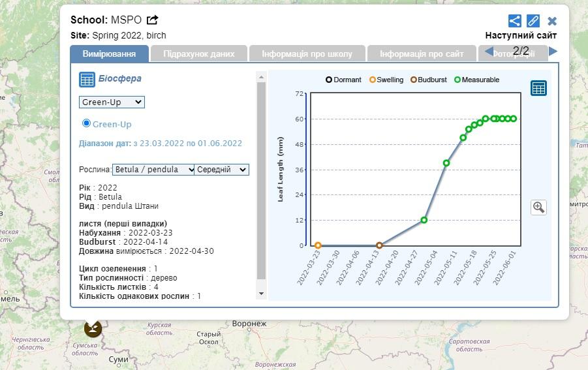The height and width of the screenshot is (370, 588).
Task: Click the magnifier zoom icon beside chart
Action: [x=538, y=208]
